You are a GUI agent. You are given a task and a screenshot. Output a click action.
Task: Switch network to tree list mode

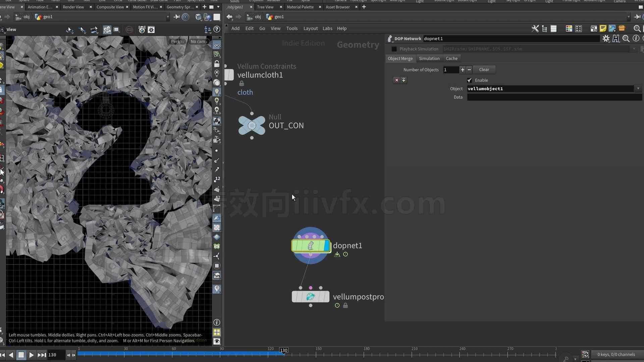coord(544,28)
